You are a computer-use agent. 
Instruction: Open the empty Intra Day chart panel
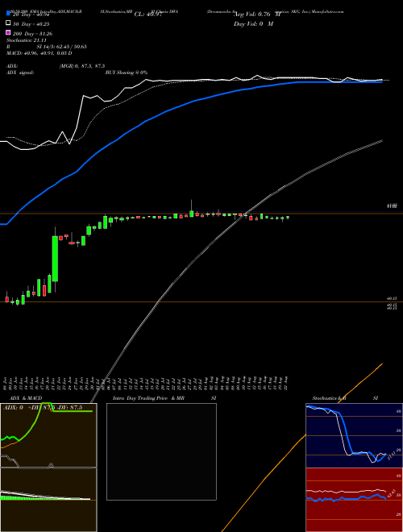click(x=161, y=451)
